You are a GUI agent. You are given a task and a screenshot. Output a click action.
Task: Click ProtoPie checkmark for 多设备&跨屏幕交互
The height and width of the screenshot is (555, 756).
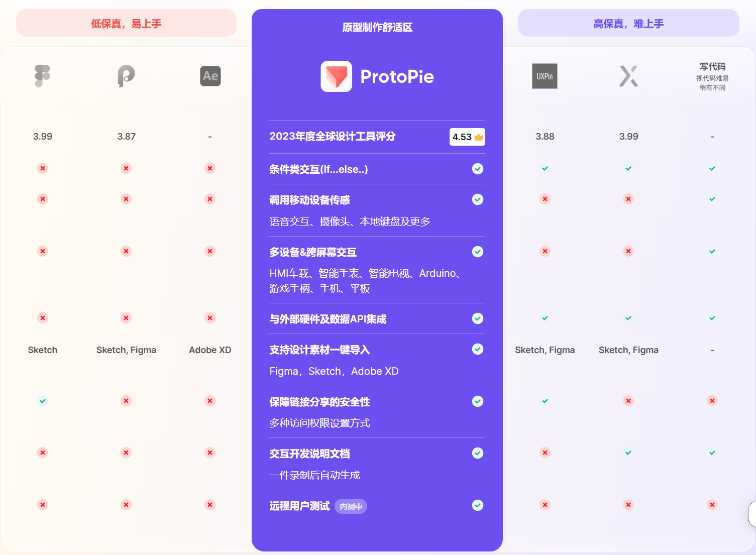[x=478, y=252]
